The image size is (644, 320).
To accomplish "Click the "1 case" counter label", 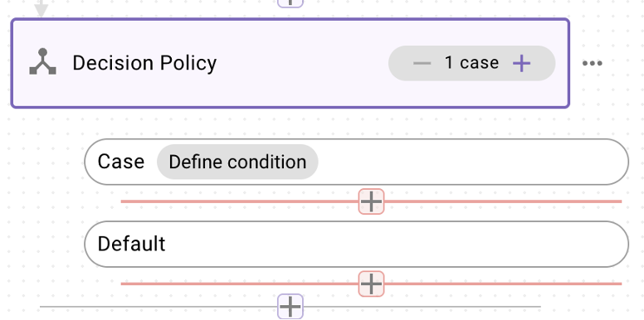I will [472, 63].
